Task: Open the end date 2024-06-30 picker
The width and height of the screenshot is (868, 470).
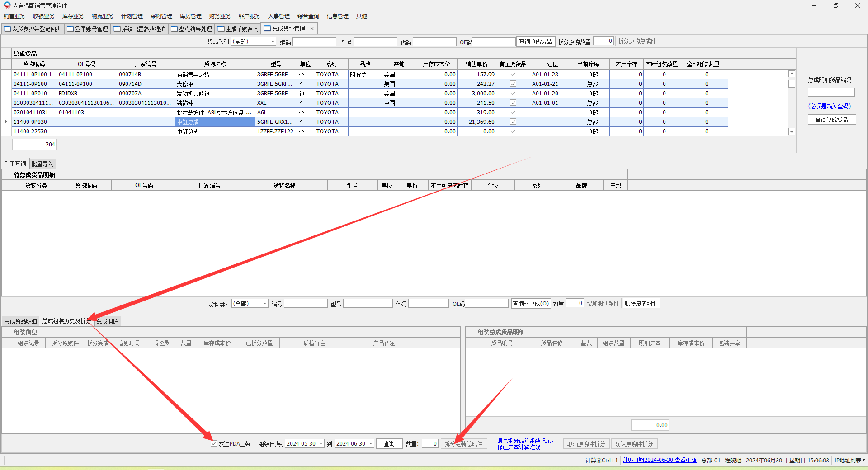Action: coord(371,444)
